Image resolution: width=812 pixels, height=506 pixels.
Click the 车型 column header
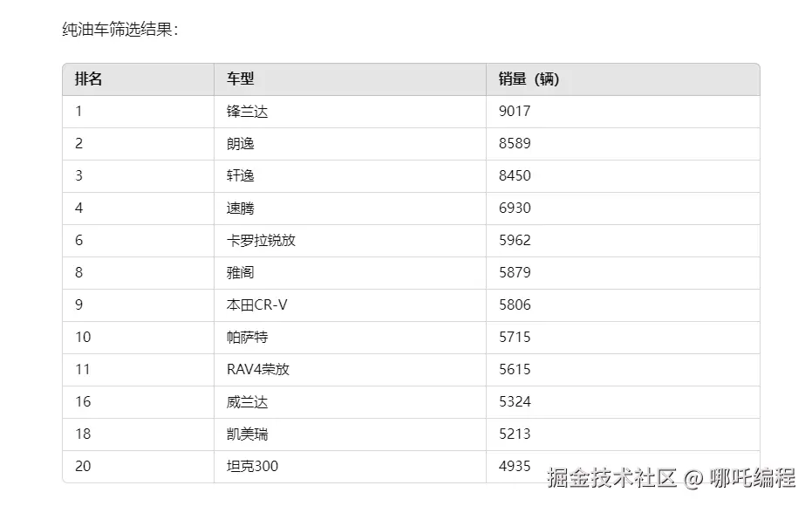coord(241,79)
